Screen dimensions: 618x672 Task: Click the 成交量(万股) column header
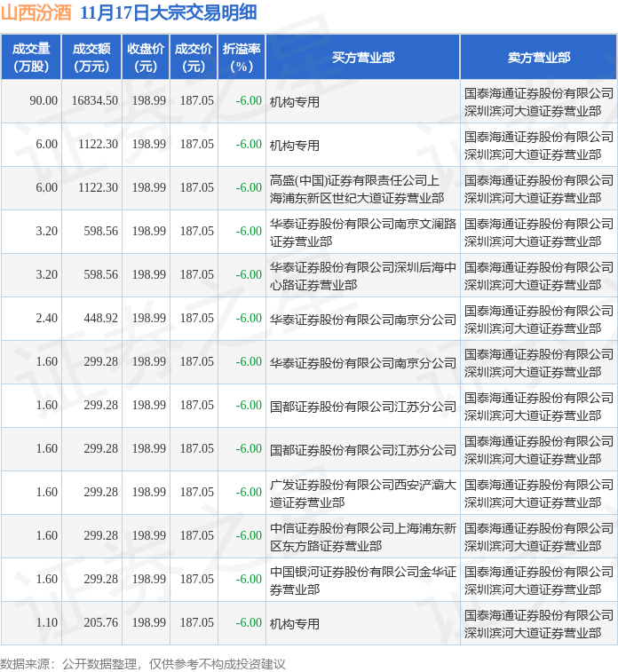coord(31,58)
